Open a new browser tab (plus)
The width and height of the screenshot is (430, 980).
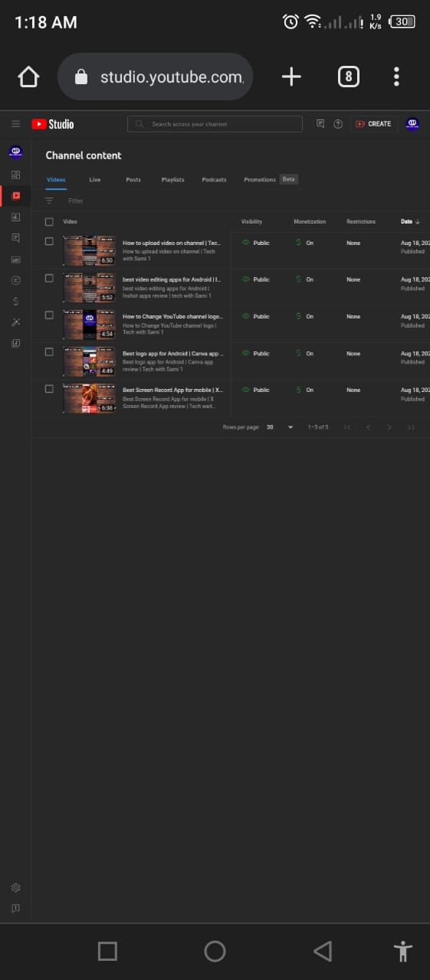291,77
